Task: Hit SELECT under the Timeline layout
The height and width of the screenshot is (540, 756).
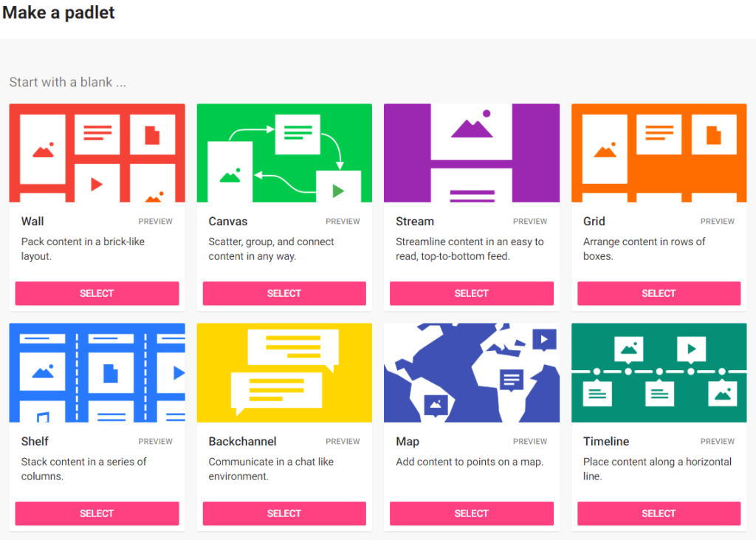Action: tap(659, 513)
